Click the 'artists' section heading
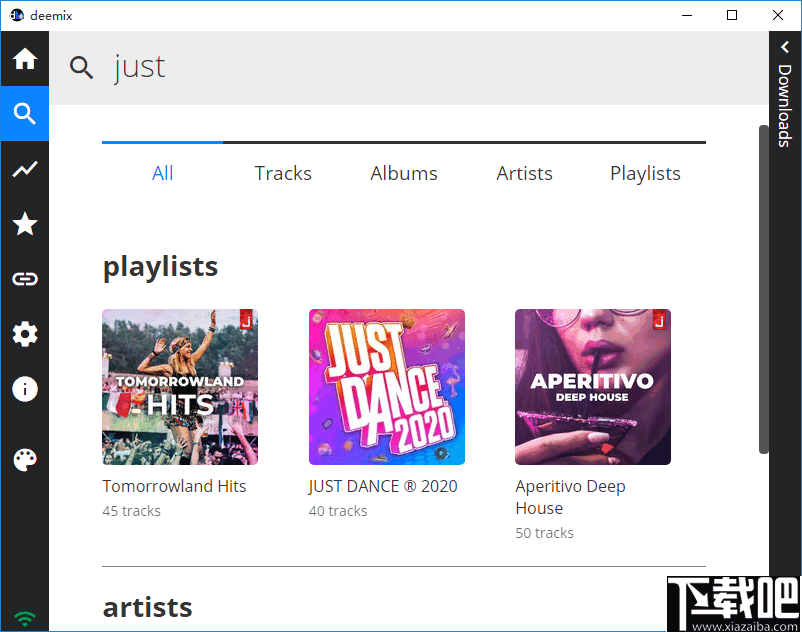Viewport: 802px width, 632px height. 147,607
